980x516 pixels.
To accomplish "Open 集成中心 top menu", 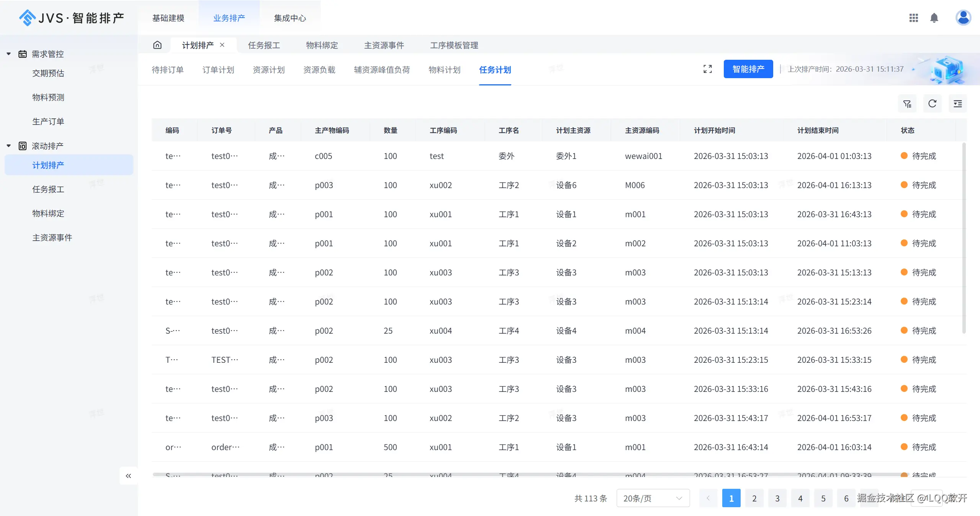I will point(290,18).
